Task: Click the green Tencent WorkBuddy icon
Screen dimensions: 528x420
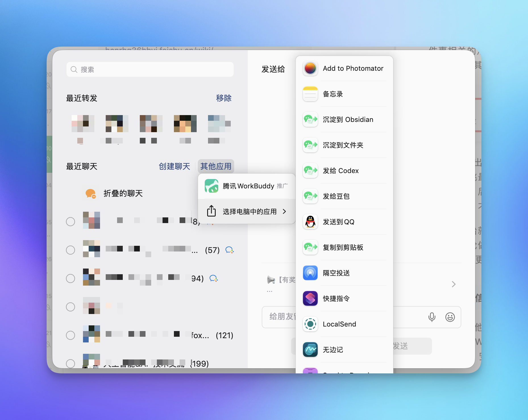Action: pyautogui.click(x=211, y=186)
